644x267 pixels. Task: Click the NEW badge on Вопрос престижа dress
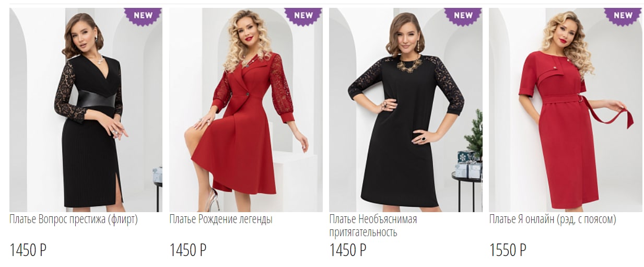click(143, 16)
